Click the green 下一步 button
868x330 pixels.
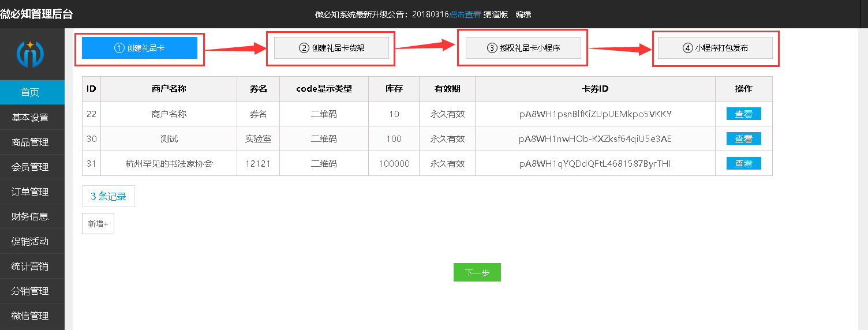477,273
